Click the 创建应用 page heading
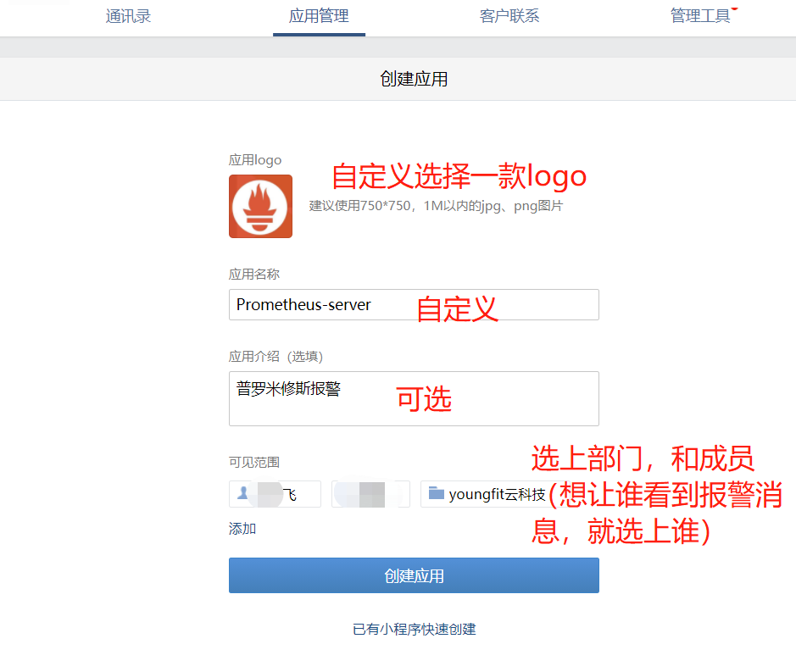This screenshot has height=672, width=796. point(414,79)
